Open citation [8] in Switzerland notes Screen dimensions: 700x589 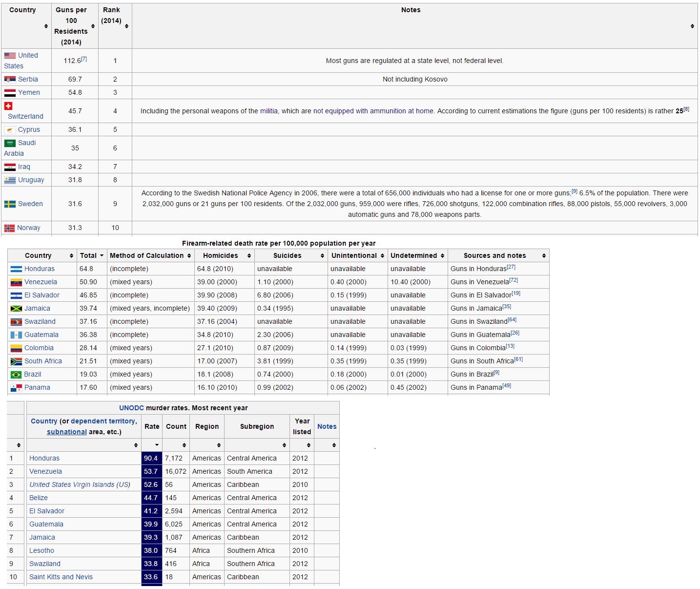tap(686, 109)
